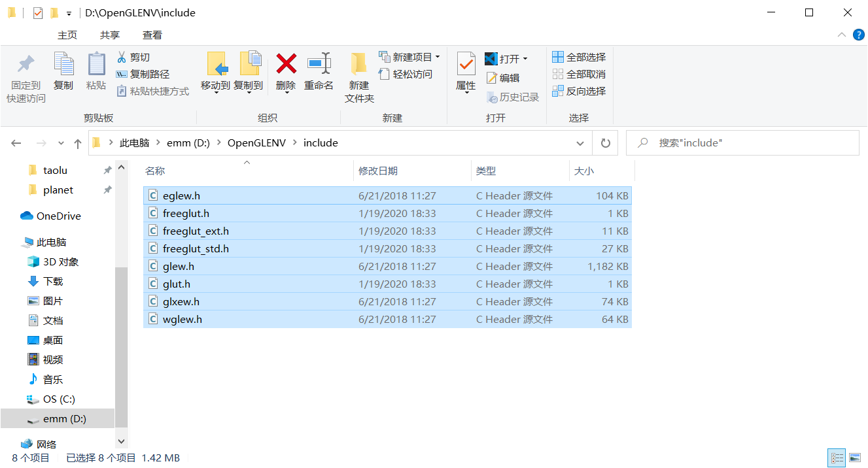Open the Copy to dropdown
This screenshot has width=868, height=468.
tap(249, 72)
